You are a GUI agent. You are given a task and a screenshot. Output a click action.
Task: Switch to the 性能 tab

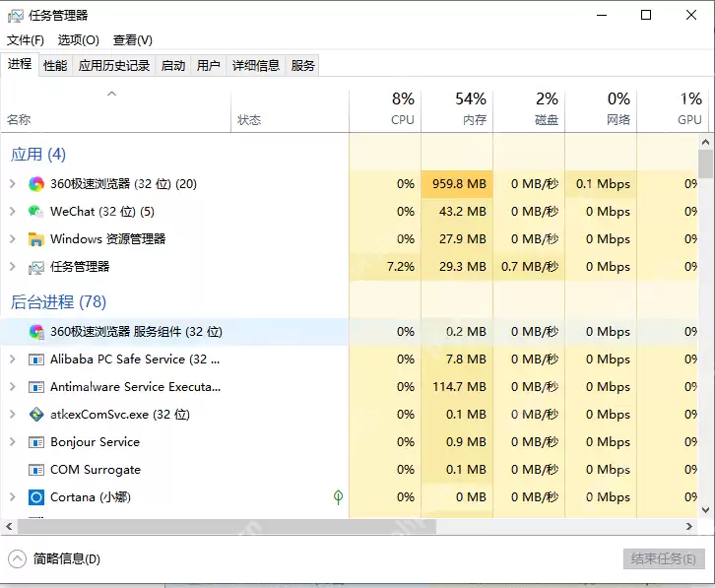(55, 66)
